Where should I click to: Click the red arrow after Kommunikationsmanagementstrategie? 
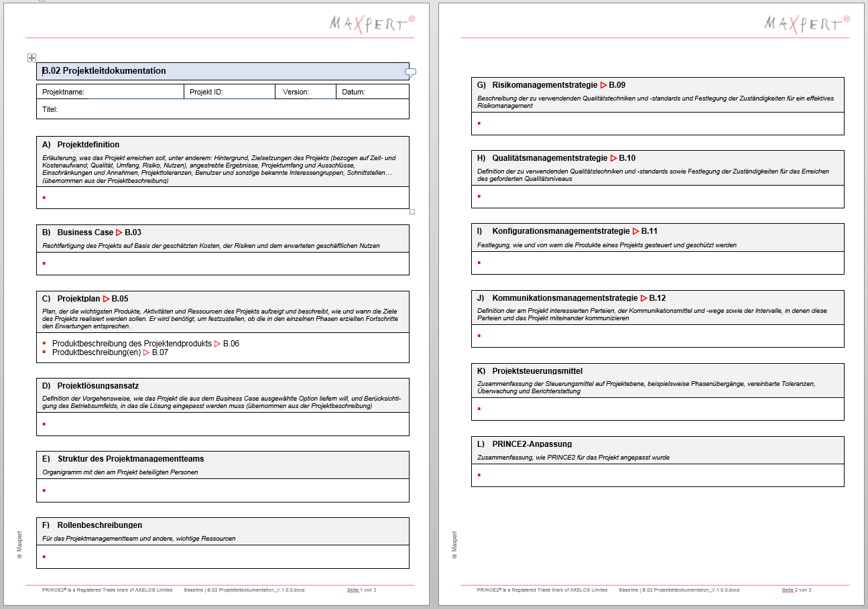643,298
